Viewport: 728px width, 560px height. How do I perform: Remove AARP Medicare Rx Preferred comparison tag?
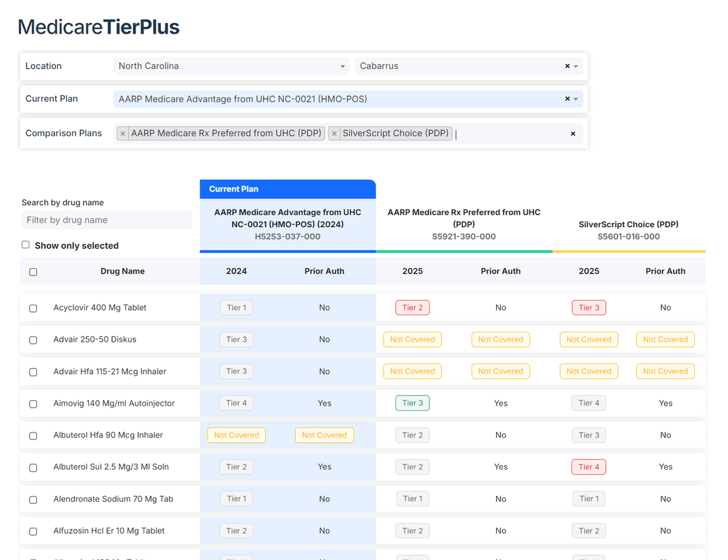(123, 133)
